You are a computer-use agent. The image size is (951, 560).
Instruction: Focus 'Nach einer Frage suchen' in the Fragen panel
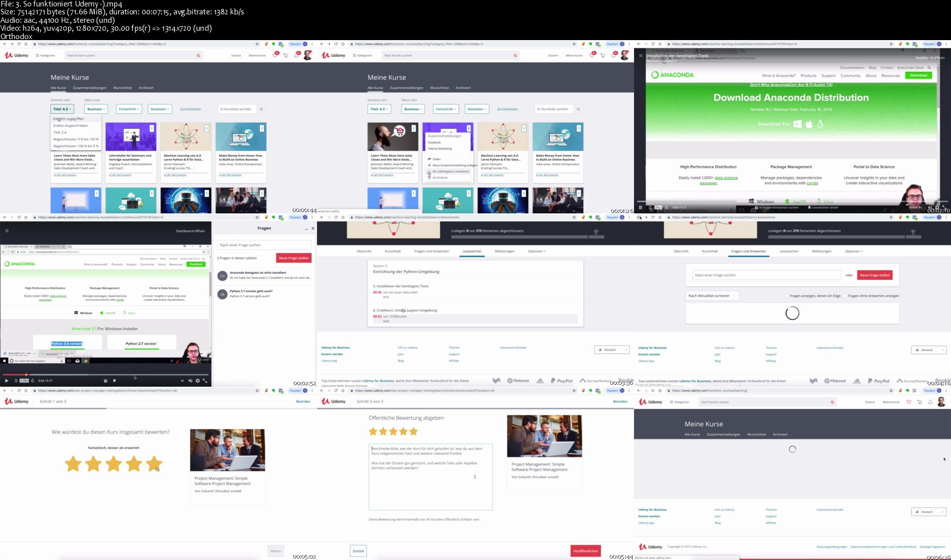[x=264, y=245]
